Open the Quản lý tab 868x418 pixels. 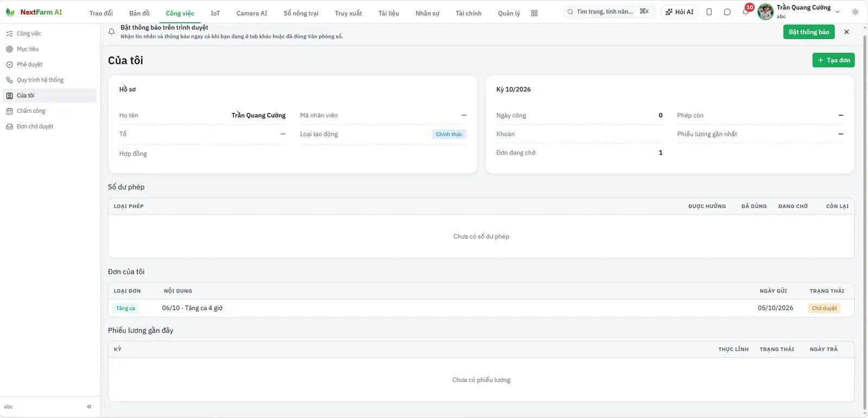point(509,13)
